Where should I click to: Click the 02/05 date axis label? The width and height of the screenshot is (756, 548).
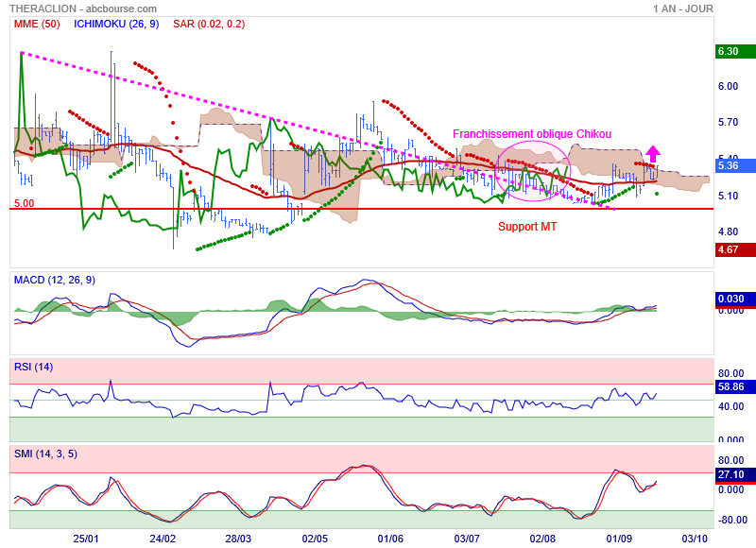pos(315,539)
